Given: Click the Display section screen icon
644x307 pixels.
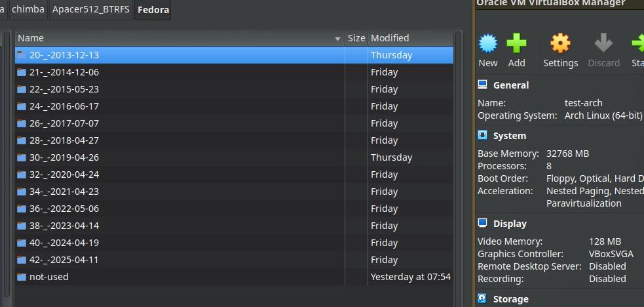Looking at the screenshot, I should pos(483,223).
